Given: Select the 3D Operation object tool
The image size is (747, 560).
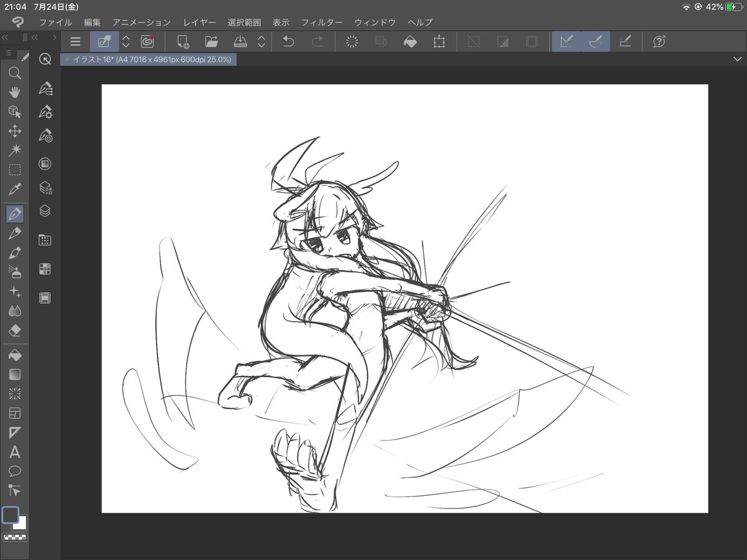Looking at the screenshot, I should coord(15,111).
